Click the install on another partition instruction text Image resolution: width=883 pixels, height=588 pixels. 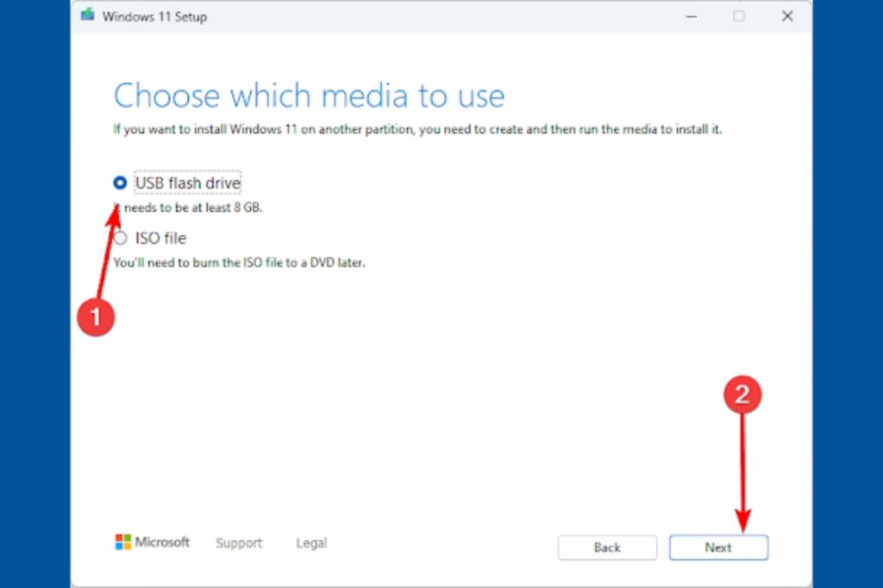tap(417, 129)
